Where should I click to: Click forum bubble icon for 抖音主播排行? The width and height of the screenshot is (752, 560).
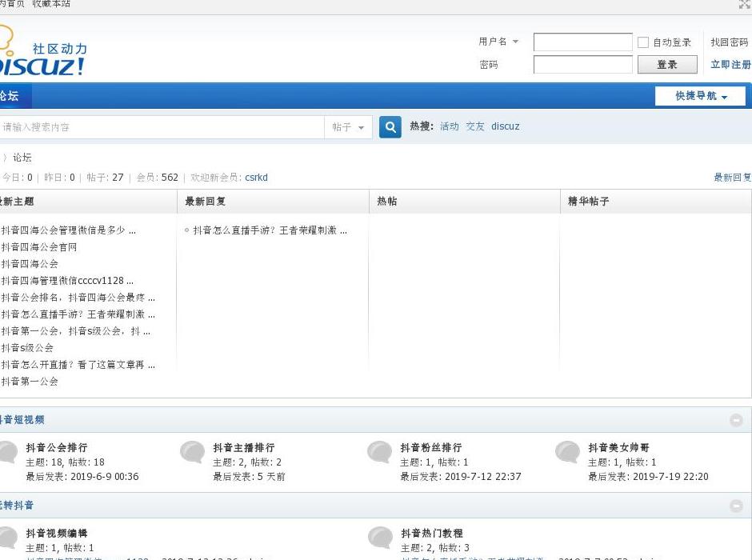point(192,452)
